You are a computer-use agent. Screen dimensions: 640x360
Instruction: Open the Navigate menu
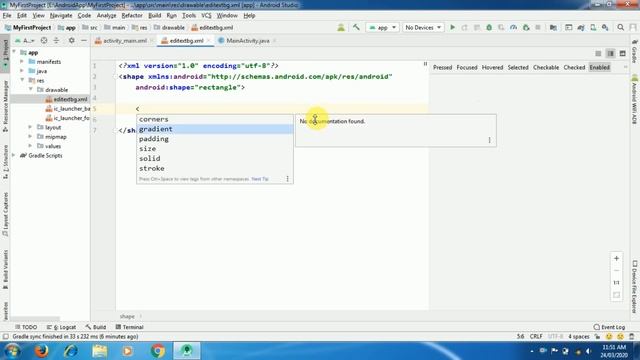[61, 16]
